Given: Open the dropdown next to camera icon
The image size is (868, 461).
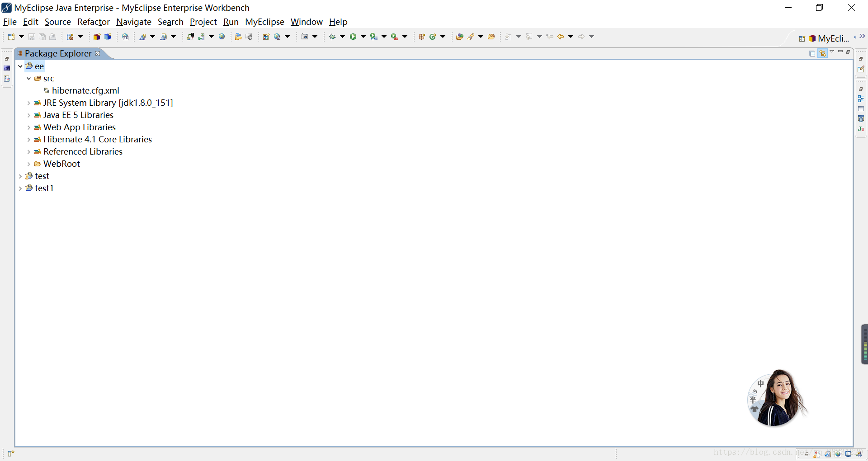Looking at the screenshot, I should pyautogui.click(x=315, y=37).
